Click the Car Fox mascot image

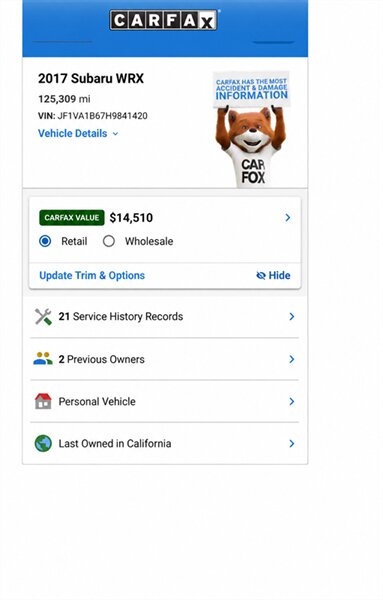pos(251,147)
